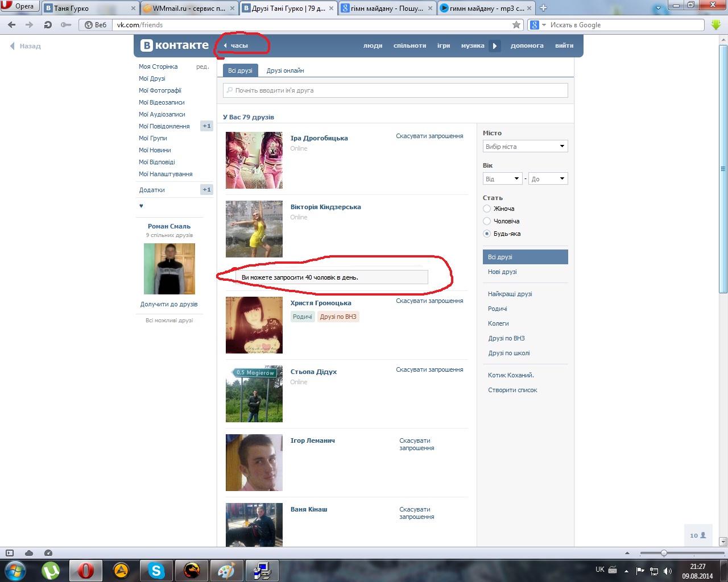Image resolution: width=728 pixels, height=582 pixels.
Task: Click the friend search input field
Action: tap(395, 90)
